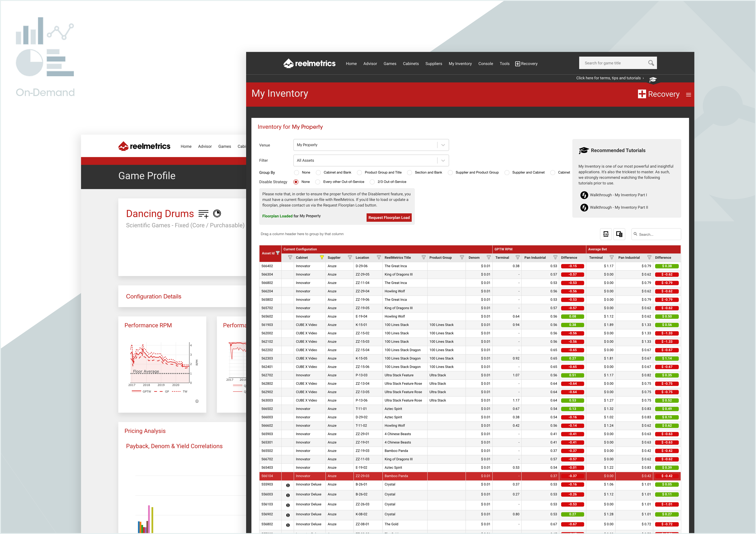Click the info icon in Performance RPM card

point(197,401)
